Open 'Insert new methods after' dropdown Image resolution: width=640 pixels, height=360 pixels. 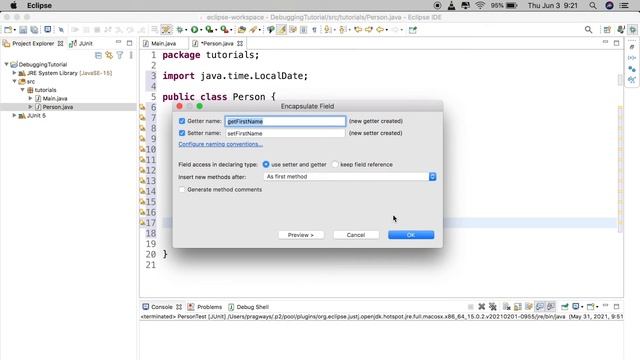(350, 177)
